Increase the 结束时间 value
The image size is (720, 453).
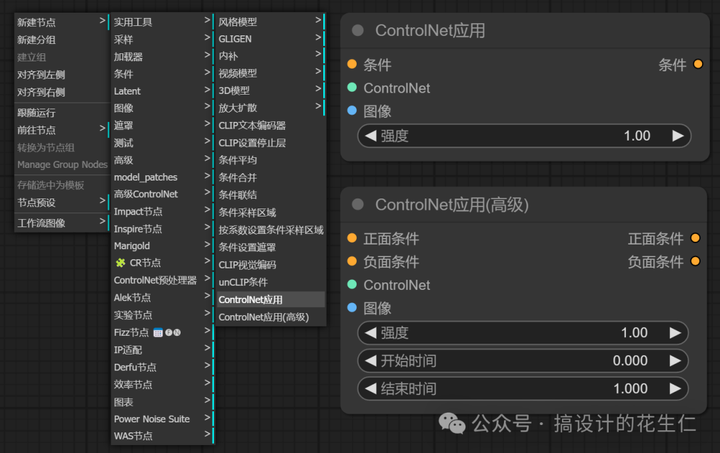click(675, 389)
